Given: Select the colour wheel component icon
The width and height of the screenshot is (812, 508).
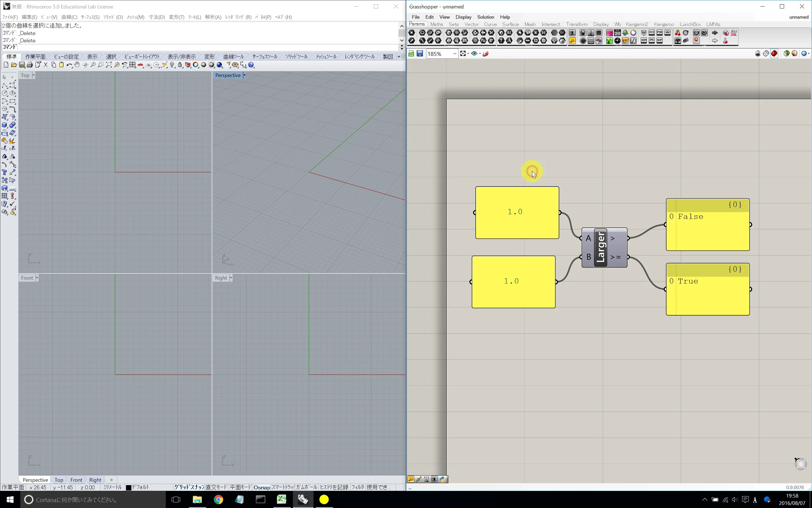Looking at the screenshot, I should 633,33.
